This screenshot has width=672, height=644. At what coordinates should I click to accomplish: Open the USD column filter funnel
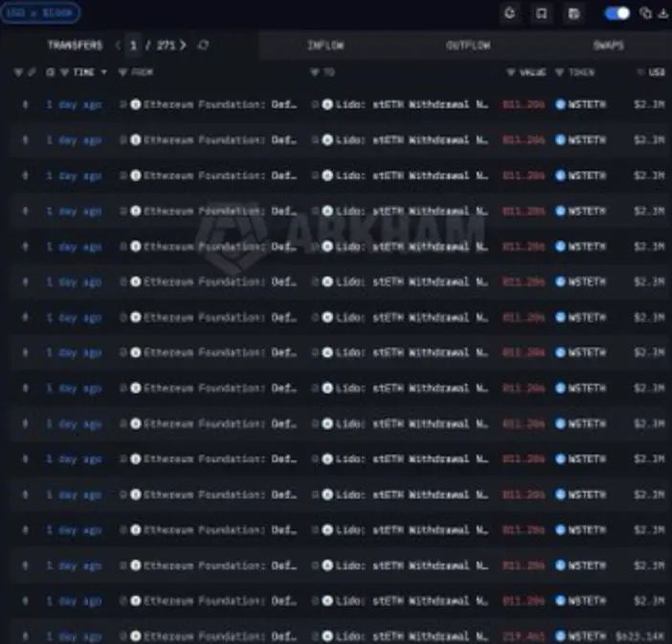tap(639, 72)
